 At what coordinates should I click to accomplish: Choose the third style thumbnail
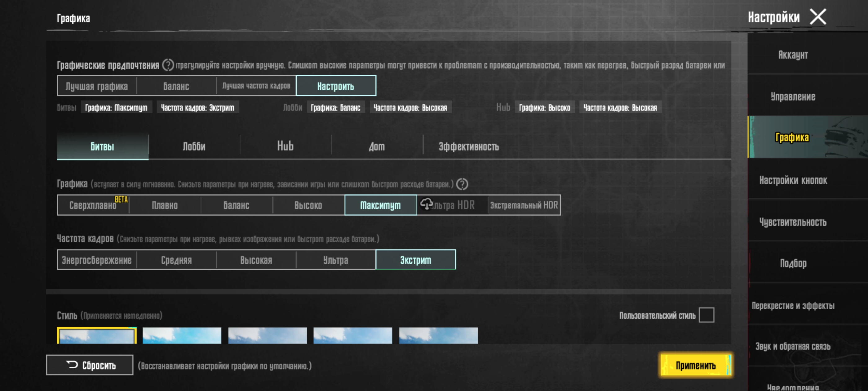(x=268, y=336)
